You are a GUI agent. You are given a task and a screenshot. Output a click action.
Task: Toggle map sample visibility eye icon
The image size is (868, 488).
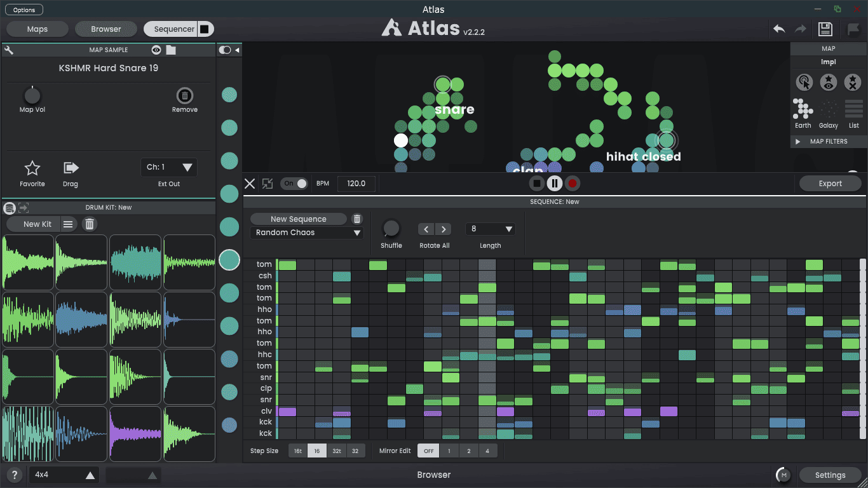(x=156, y=50)
